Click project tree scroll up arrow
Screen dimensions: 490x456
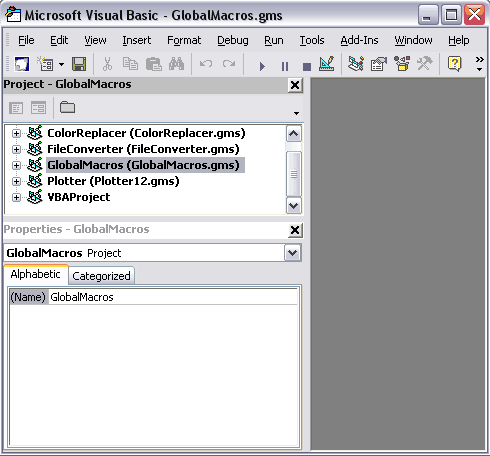point(294,134)
